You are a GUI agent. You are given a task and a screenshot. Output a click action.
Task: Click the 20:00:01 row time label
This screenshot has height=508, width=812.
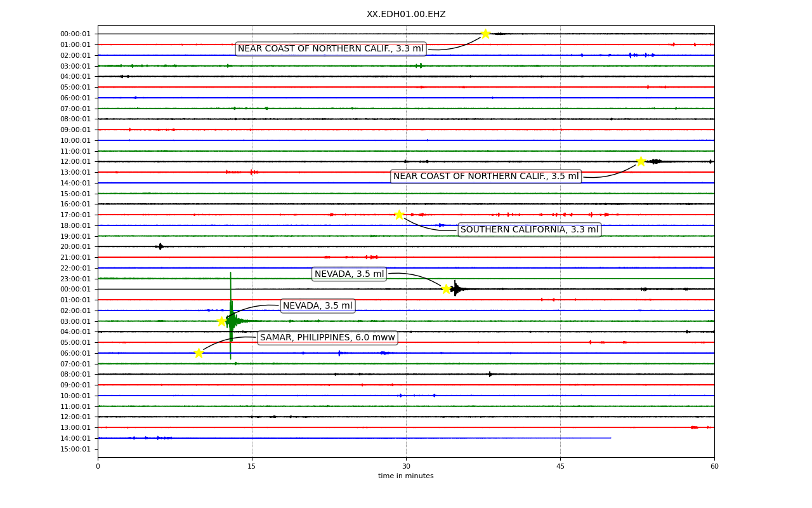75,246
